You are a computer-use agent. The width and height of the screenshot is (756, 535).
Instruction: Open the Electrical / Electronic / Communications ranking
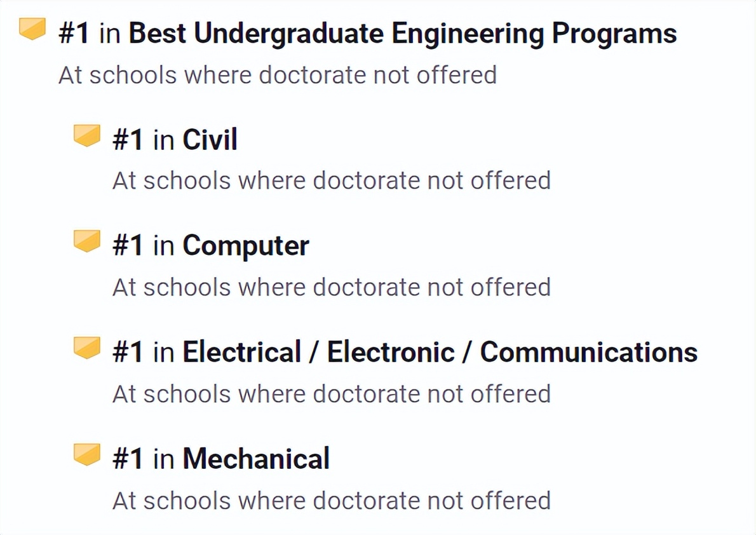point(440,353)
